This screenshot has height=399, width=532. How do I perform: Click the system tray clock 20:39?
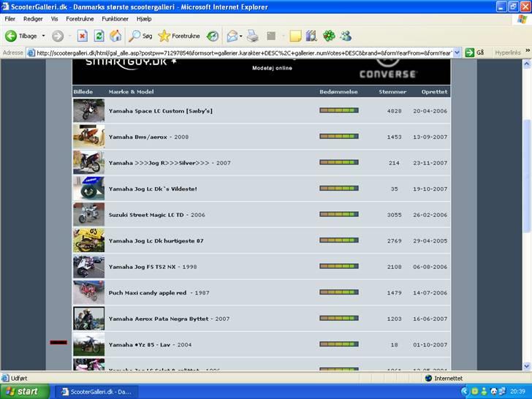(x=517, y=392)
